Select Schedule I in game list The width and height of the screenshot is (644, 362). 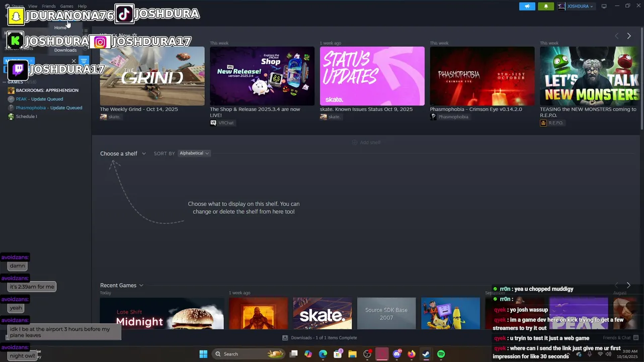pyautogui.click(x=26, y=117)
